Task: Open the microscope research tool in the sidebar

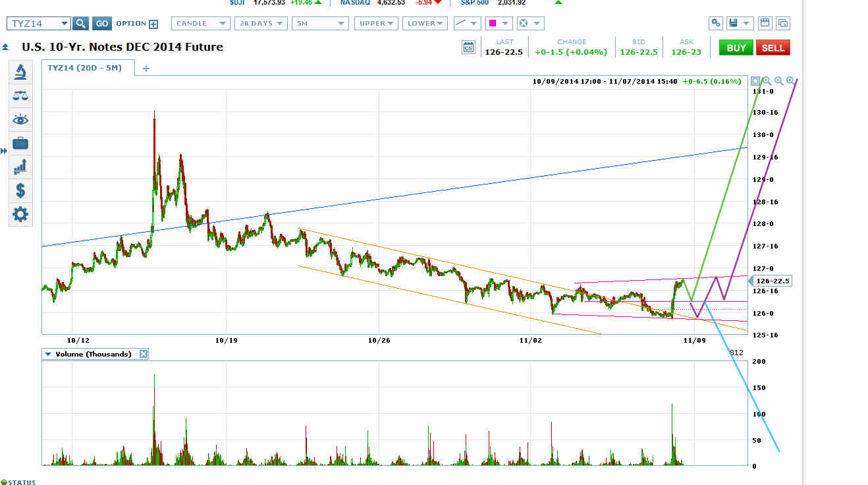Action: [20, 72]
